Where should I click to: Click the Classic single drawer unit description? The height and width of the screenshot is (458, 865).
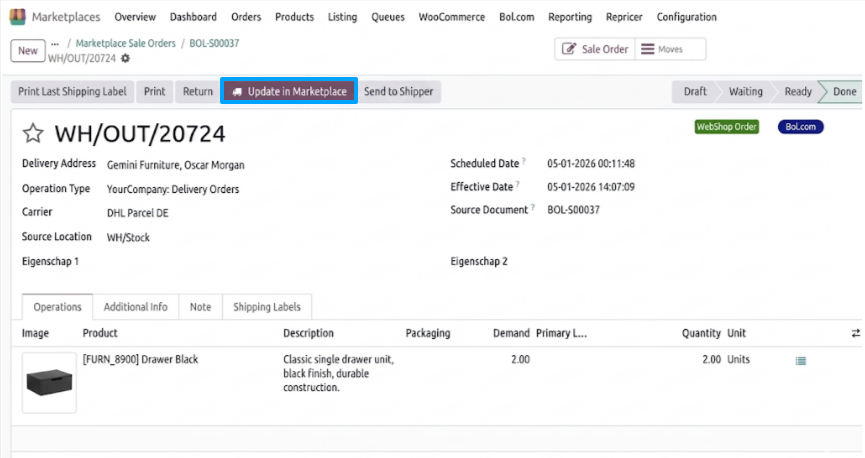point(339,374)
